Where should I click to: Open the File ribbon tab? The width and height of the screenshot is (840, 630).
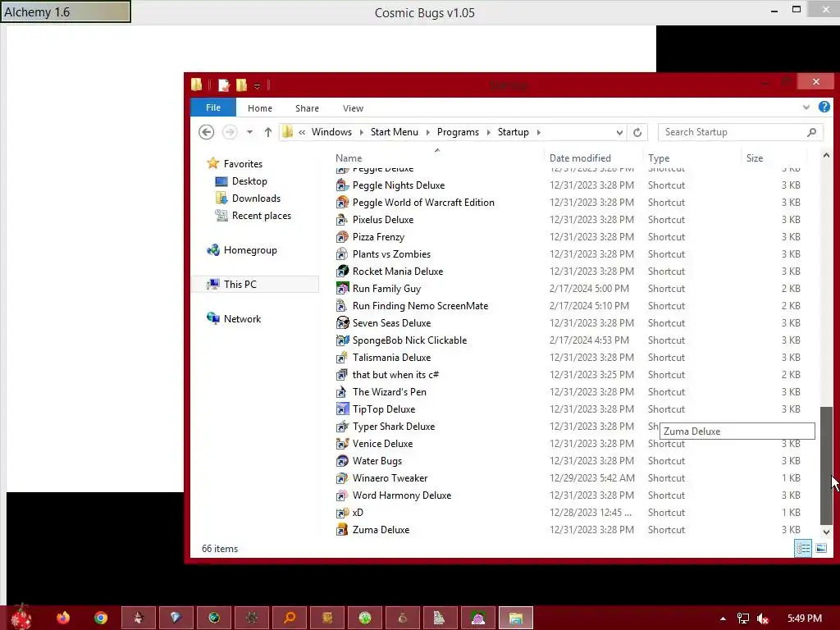213,107
